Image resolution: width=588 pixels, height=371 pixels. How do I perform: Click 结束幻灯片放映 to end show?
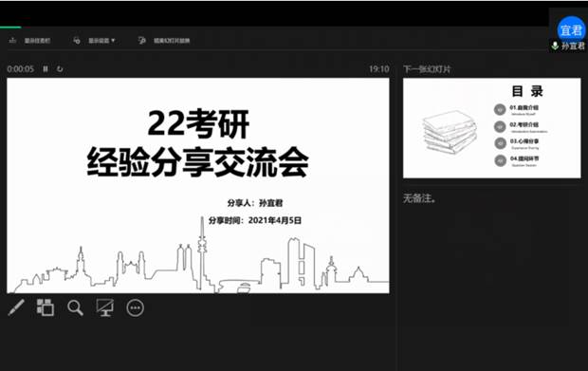click(172, 41)
